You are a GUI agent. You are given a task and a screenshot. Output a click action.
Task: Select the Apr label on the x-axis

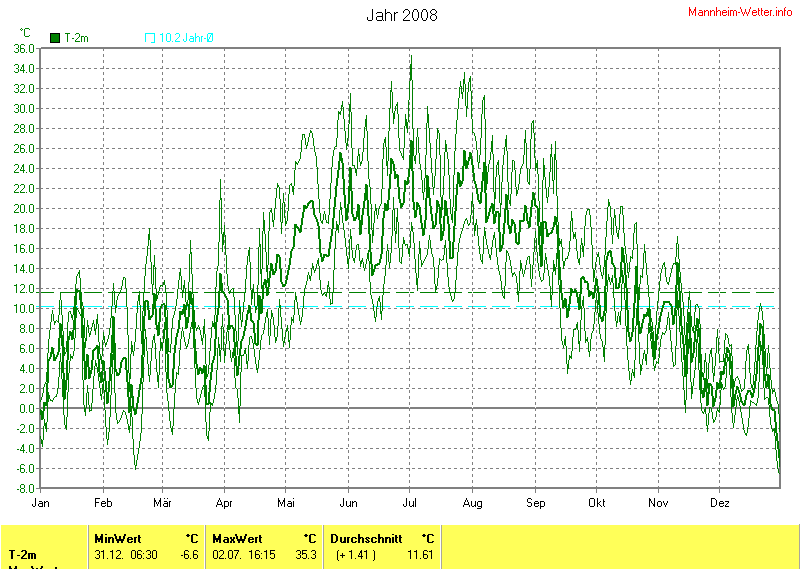pos(225,503)
